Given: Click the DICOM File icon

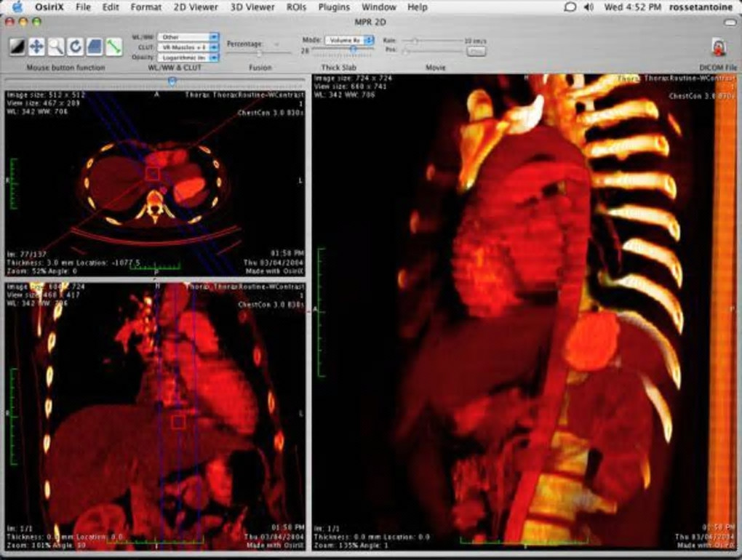Looking at the screenshot, I should (719, 48).
